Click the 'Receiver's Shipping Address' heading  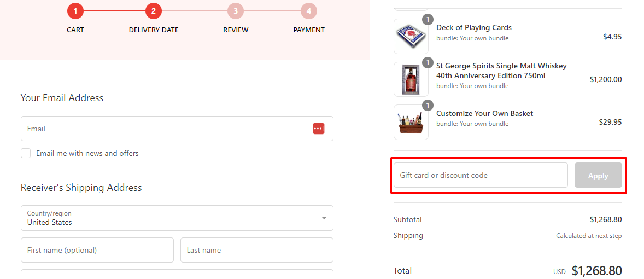[81, 188]
